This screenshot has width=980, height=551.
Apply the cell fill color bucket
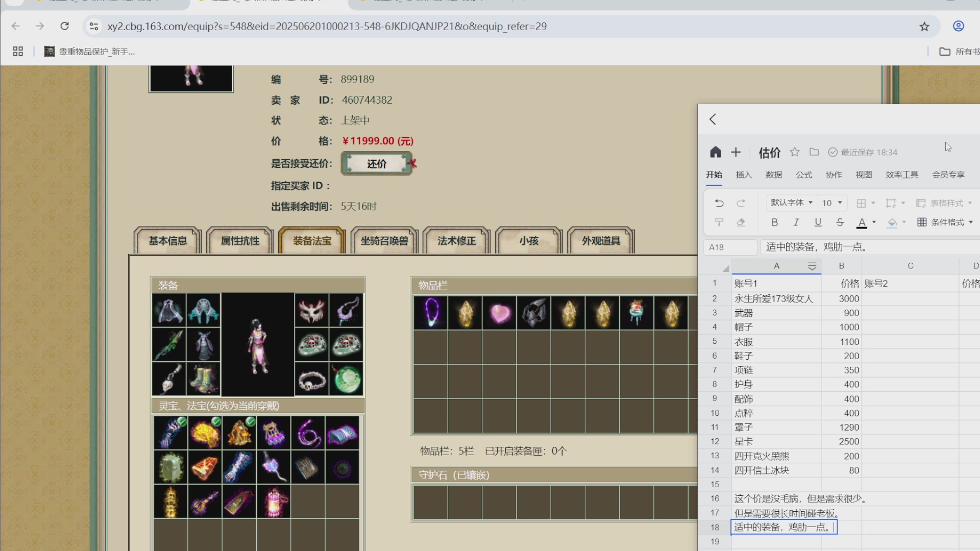point(892,222)
